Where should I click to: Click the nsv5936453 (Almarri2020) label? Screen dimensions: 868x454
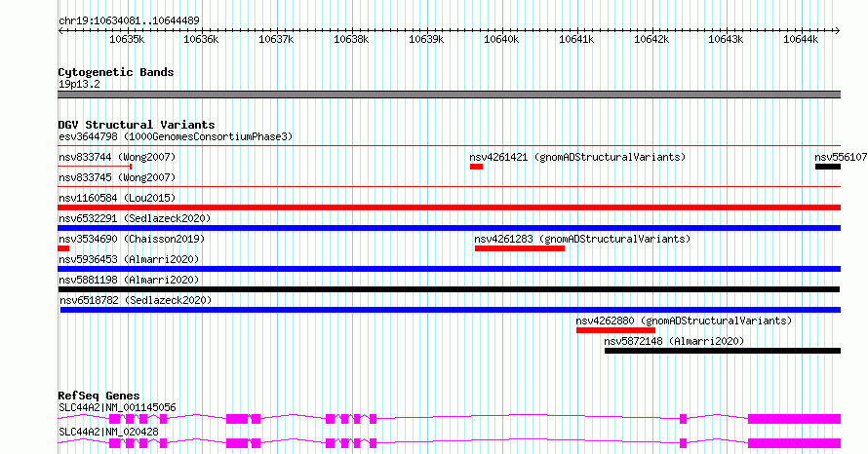pos(129,259)
